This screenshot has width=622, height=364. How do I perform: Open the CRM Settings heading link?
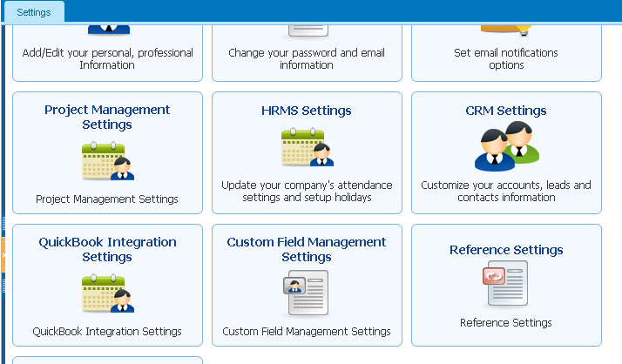(506, 111)
